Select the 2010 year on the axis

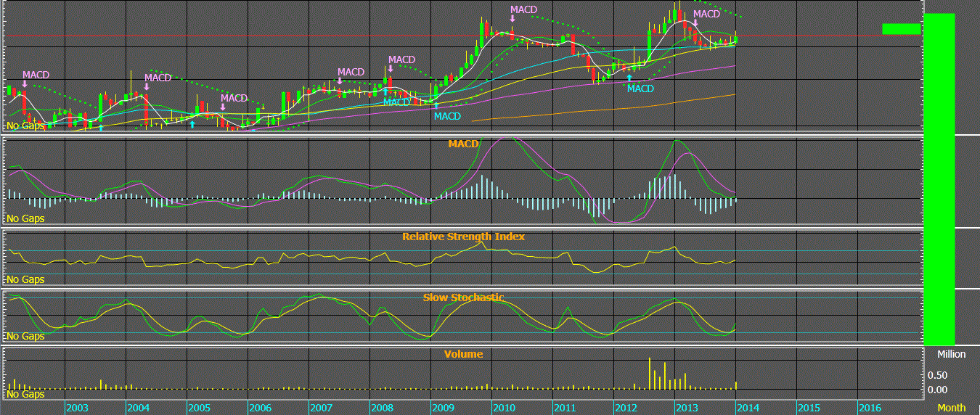505,408
